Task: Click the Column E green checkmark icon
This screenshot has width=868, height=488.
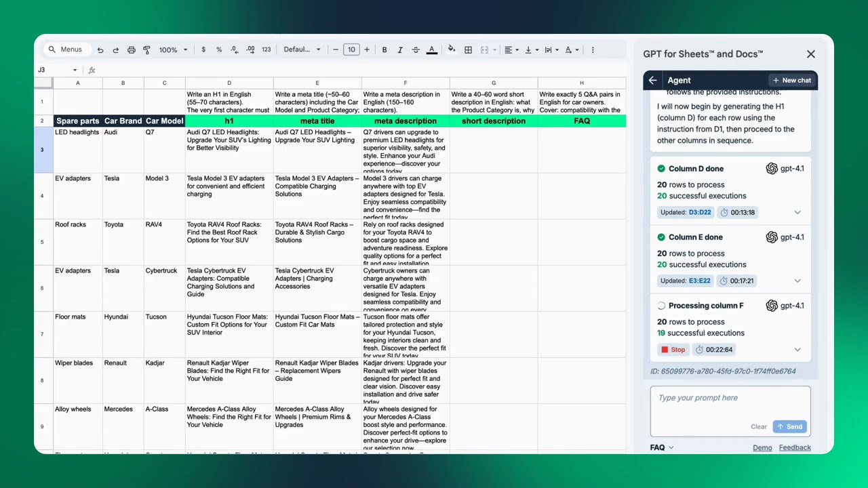Action: (x=661, y=237)
